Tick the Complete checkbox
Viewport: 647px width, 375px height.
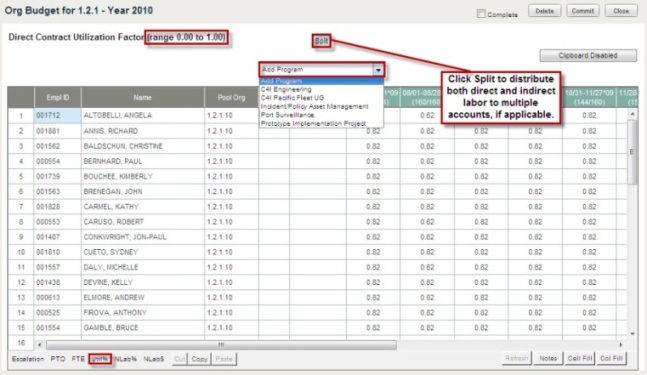pyautogui.click(x=481, y=14)
